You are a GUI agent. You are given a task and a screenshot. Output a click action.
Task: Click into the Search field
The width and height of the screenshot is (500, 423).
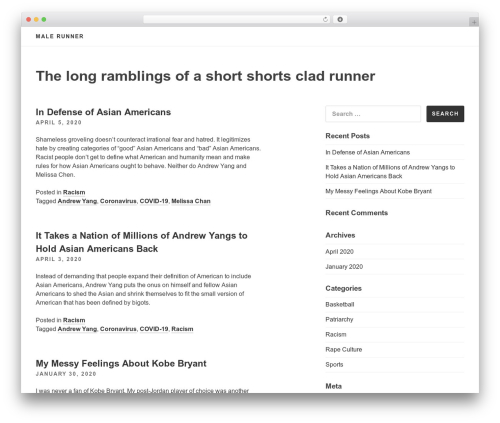(x=373, y=114)
